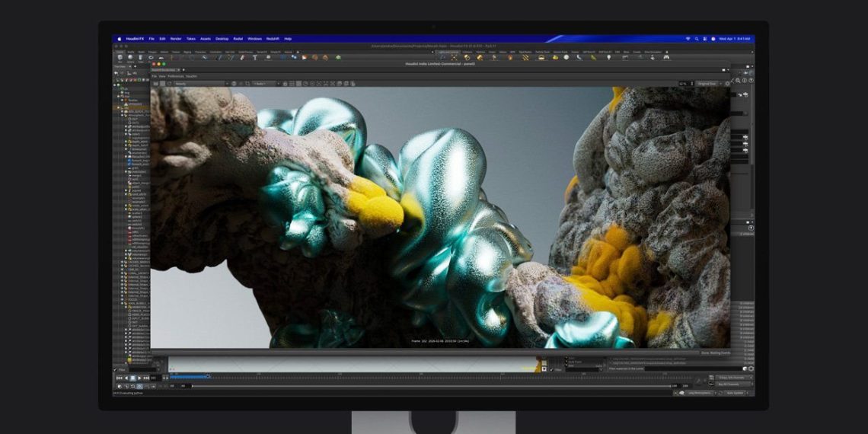
Task: Select the Sphere shelf tool
Action: 131,57
